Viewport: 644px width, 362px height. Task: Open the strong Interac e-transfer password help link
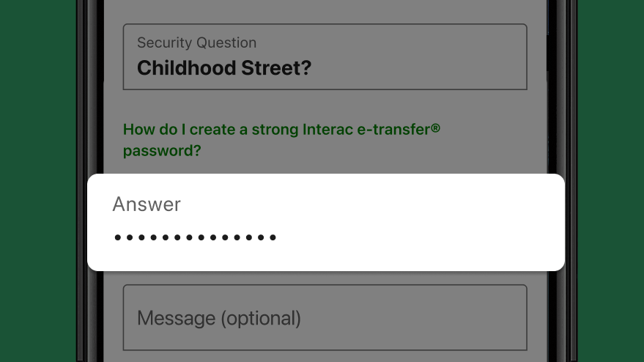tap(282, 140)
